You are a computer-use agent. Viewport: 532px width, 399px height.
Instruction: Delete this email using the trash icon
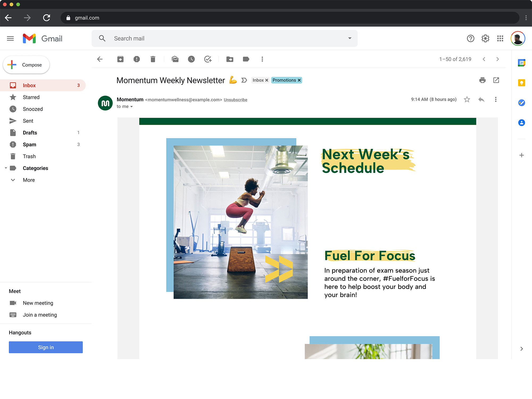click(153, 59)
